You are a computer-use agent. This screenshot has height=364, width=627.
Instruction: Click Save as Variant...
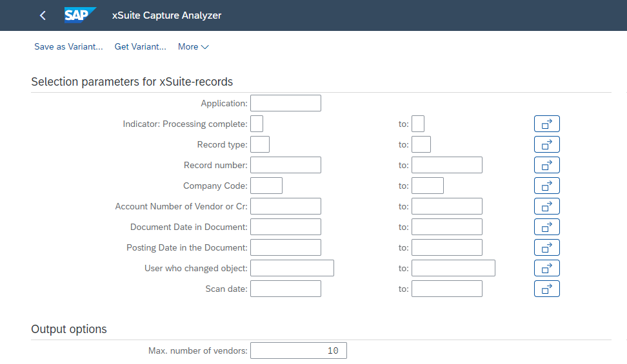[68, 47]
